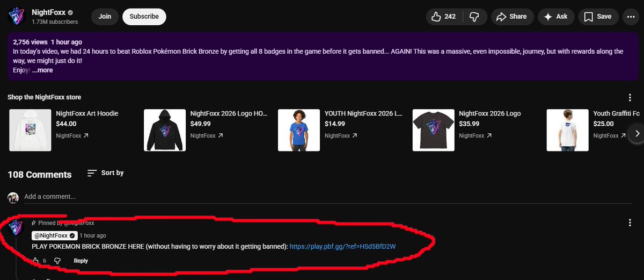Open the Ask AI button
The image size is (644, 280).
556,17
